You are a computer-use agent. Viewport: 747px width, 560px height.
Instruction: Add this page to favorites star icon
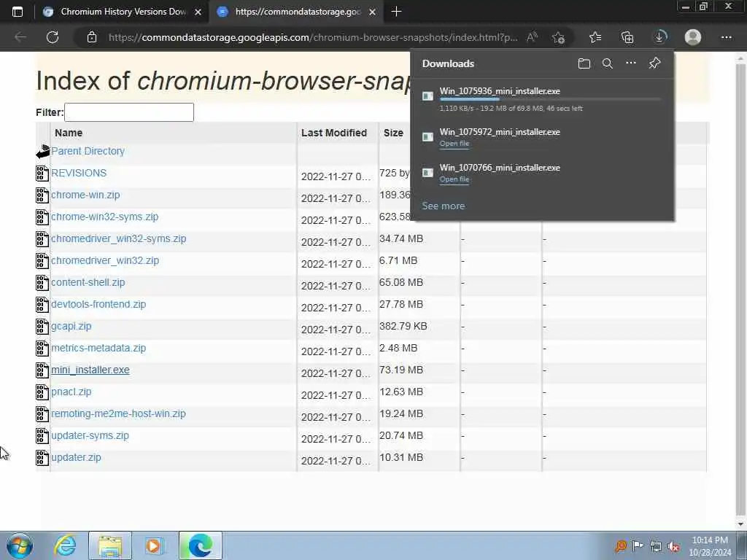[558, 37]
